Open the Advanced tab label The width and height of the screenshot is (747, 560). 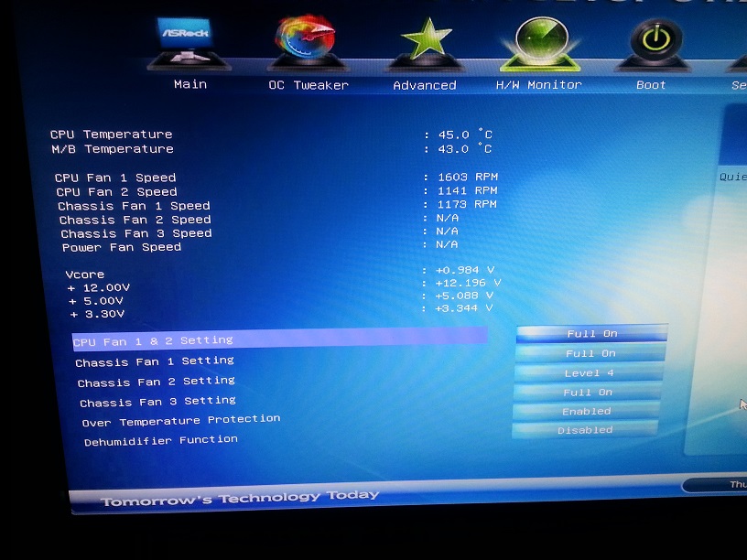click(425, 85)
